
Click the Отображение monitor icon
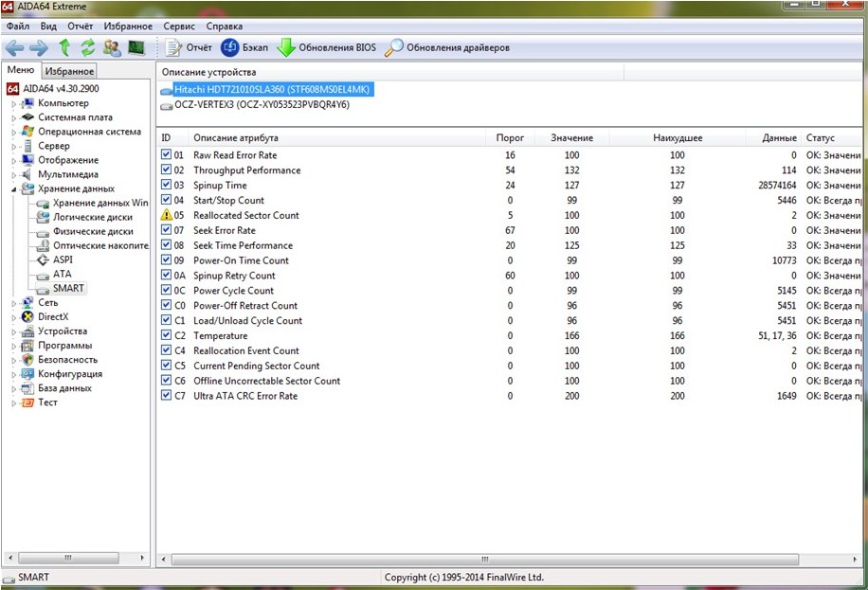[x=27, y=160]
